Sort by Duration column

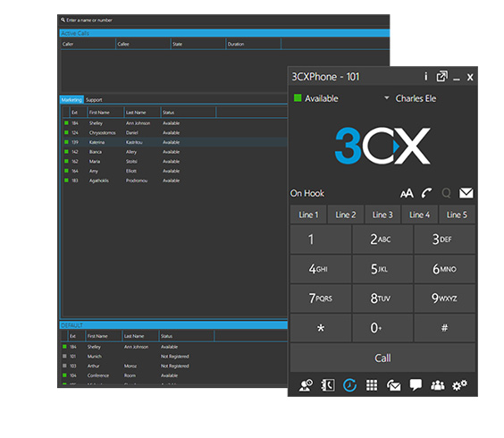[x=253, y=44]
